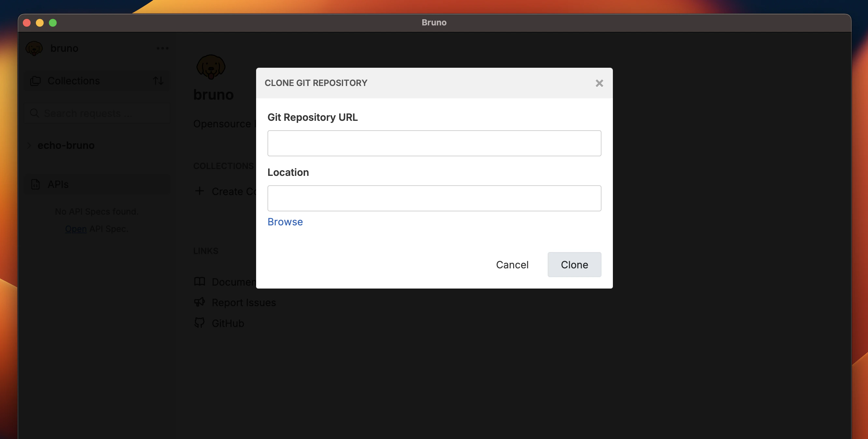Click the Report Issues megaphone icon
The image size is (868, 439).
(x=199, y=302)
